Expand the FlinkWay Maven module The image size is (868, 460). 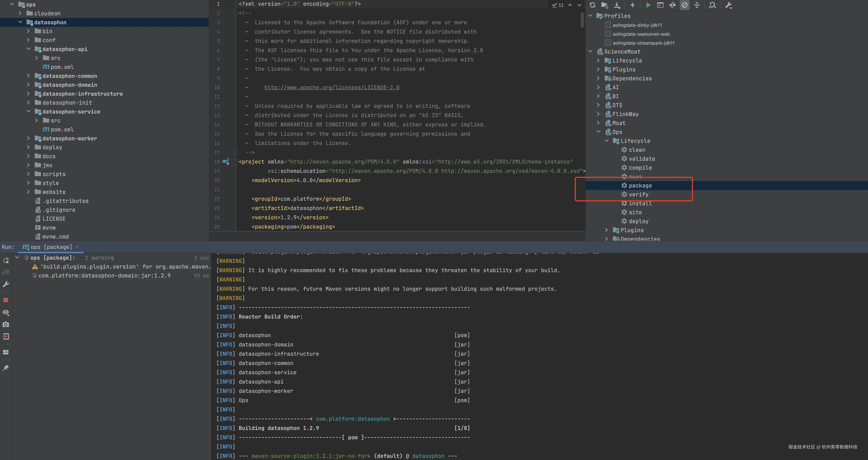598,114
